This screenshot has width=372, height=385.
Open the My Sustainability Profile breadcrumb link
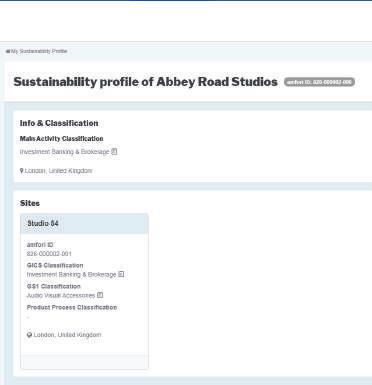[39, 51]
